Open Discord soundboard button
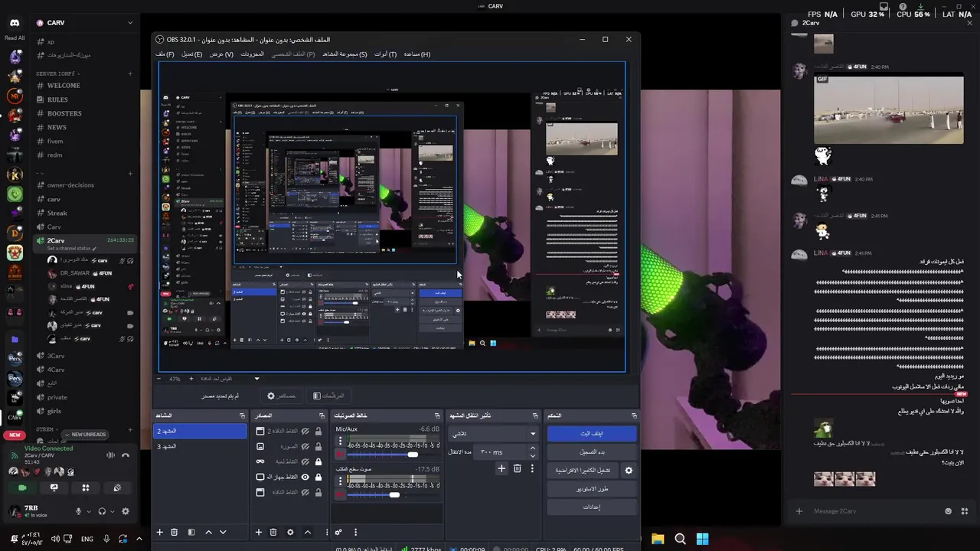The image size is (980, 551). (117, 487)
